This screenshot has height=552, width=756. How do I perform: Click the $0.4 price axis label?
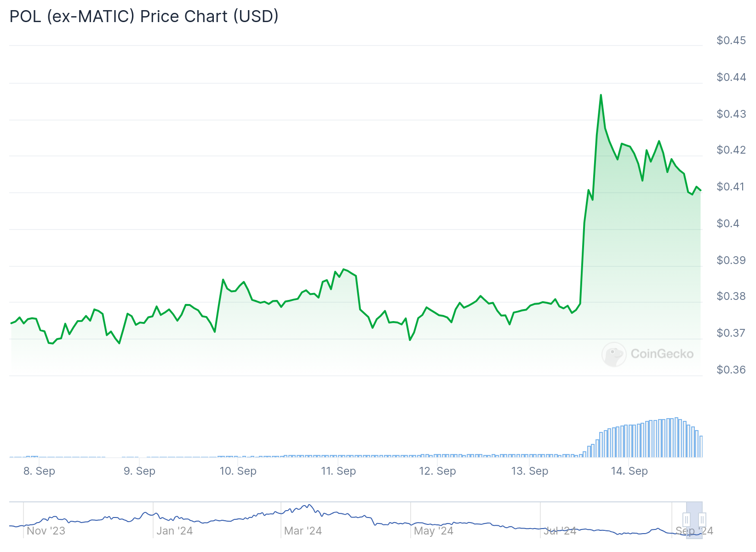coord(728,224)
